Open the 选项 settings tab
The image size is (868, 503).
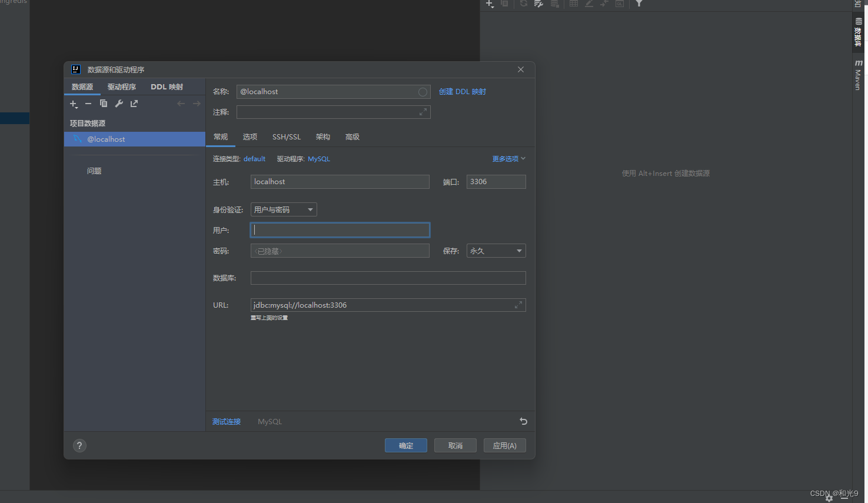(250, 136)
